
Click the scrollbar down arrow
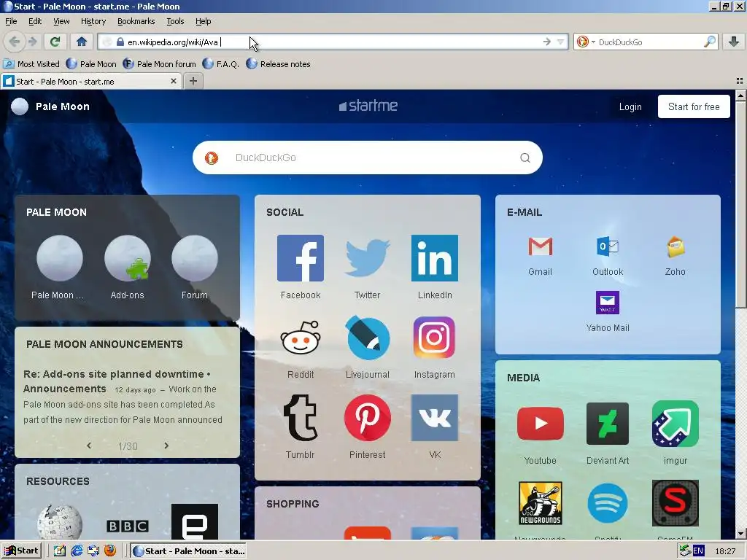click(x=740, y=534)
